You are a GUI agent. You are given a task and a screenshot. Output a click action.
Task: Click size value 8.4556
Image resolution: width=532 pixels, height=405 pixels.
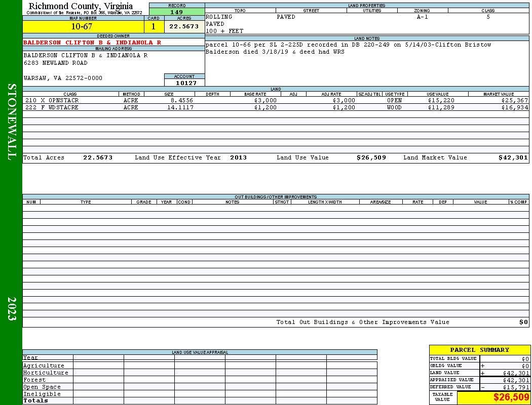182,100
